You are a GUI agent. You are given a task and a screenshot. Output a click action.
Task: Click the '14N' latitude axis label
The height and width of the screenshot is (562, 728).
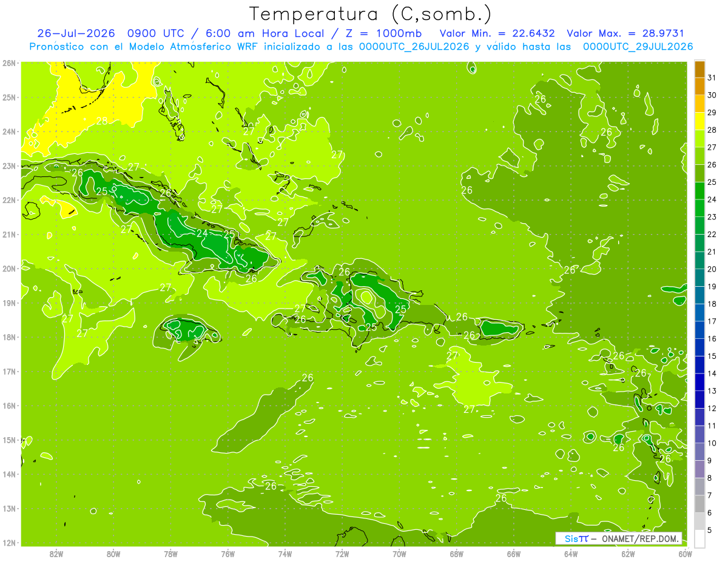pyautogui.click(x=8, y=474)
